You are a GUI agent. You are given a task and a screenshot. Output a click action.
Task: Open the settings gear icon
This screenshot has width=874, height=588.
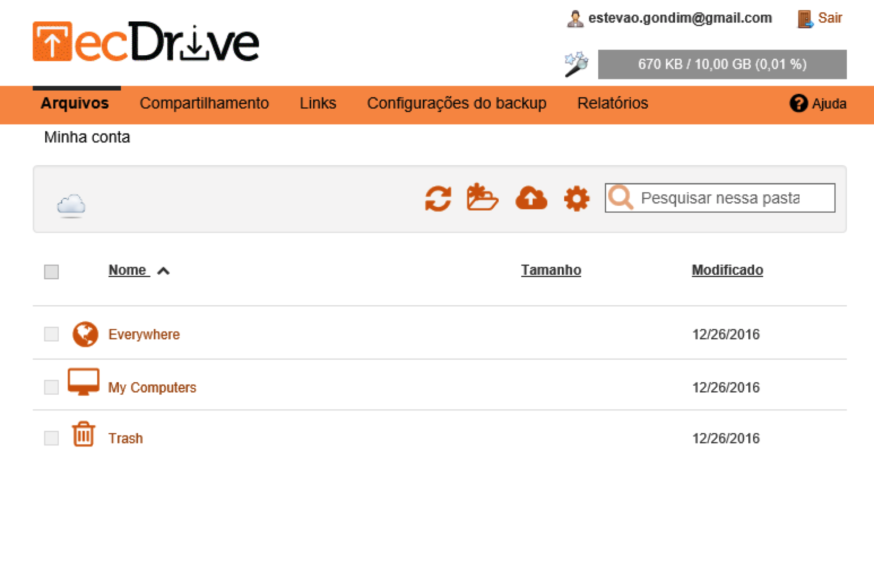[x=576, y=198]
